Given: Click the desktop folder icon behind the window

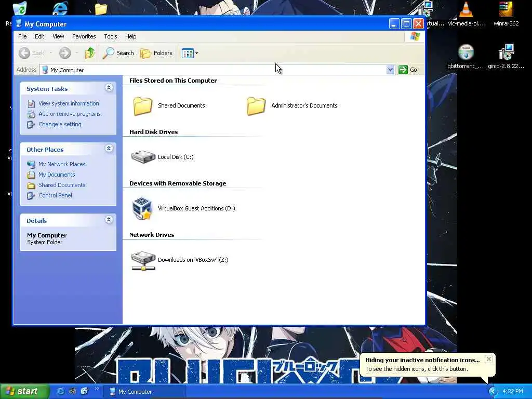Looking at the screenshot, I should coord(101,9).
